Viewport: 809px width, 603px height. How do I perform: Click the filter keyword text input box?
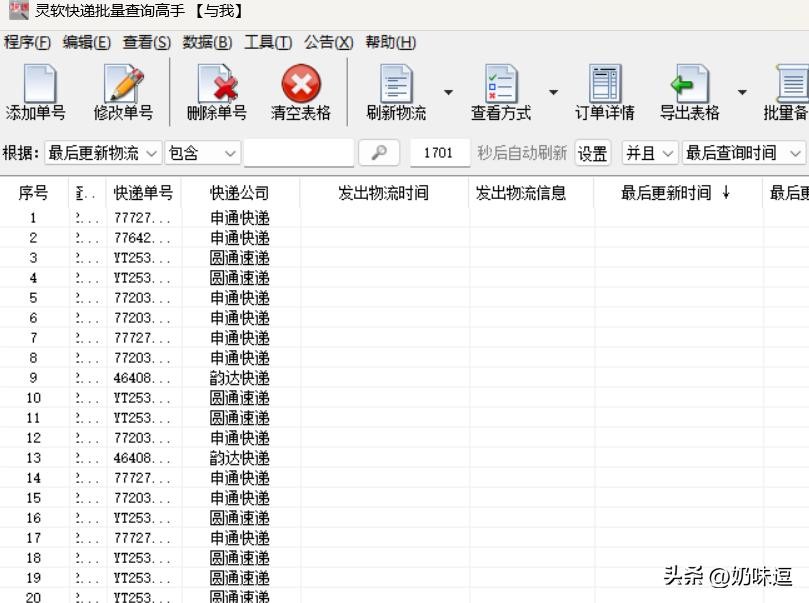[298, 153]
